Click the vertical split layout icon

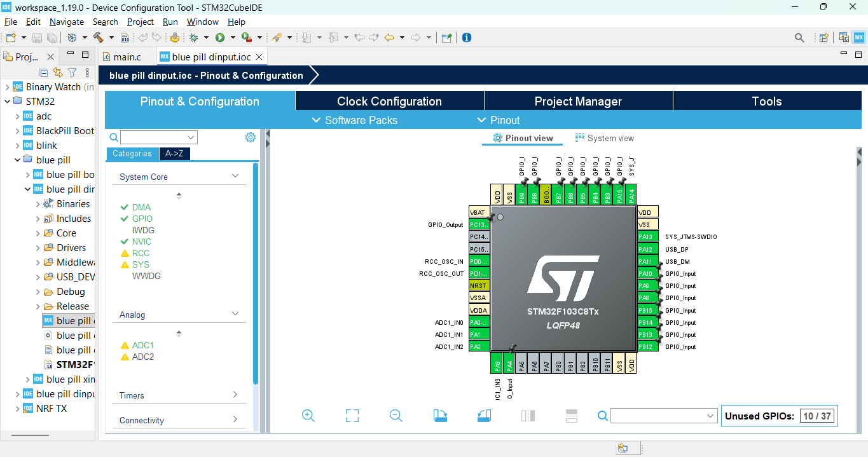point(528,416)
